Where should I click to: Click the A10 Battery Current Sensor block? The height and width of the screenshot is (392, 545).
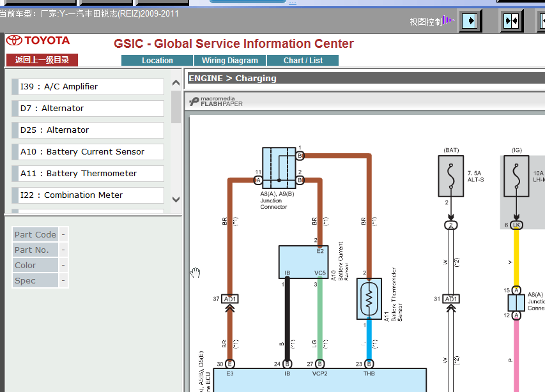(x=303, y=262)
